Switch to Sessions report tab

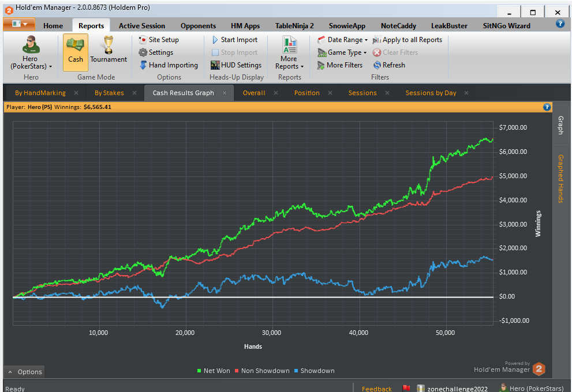(x=362, y=93)
